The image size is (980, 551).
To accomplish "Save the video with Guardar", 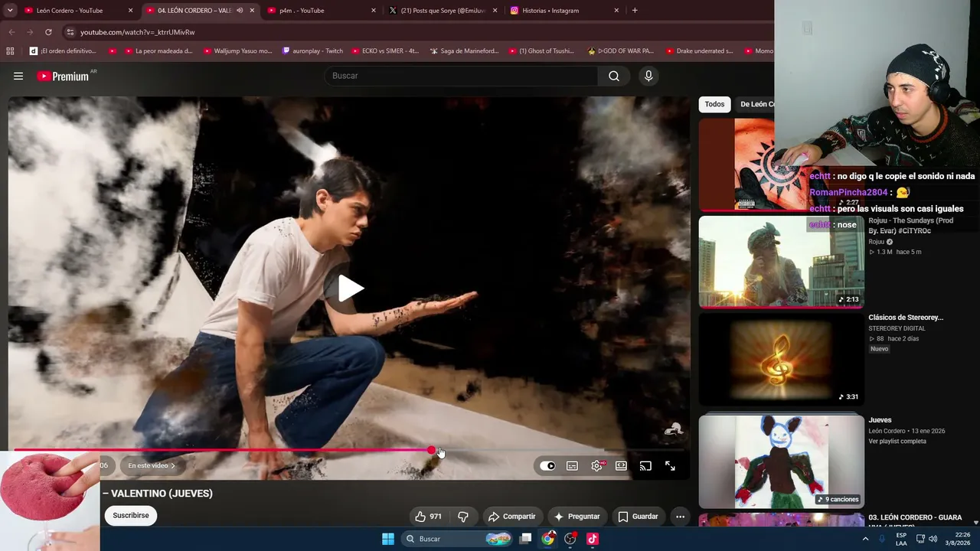I will tap(638, 517).
